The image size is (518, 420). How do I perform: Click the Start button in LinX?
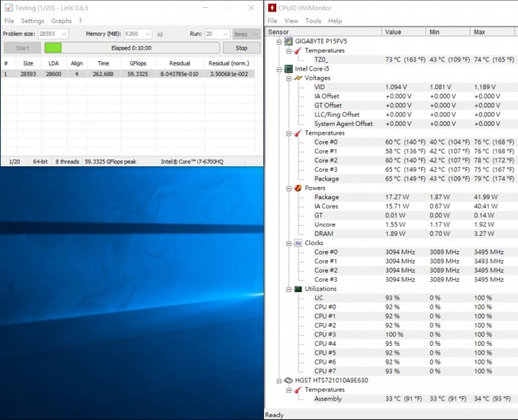pos(22,48)
